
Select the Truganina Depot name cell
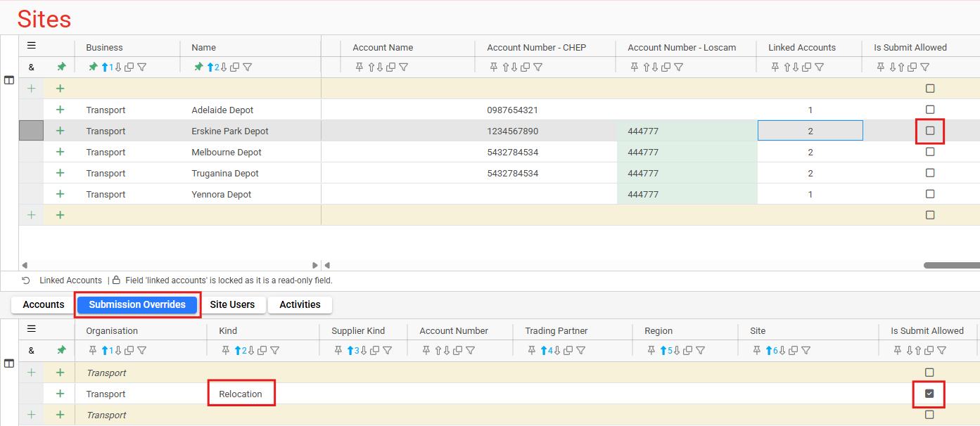pyautogui.click(x=225, y=173)
